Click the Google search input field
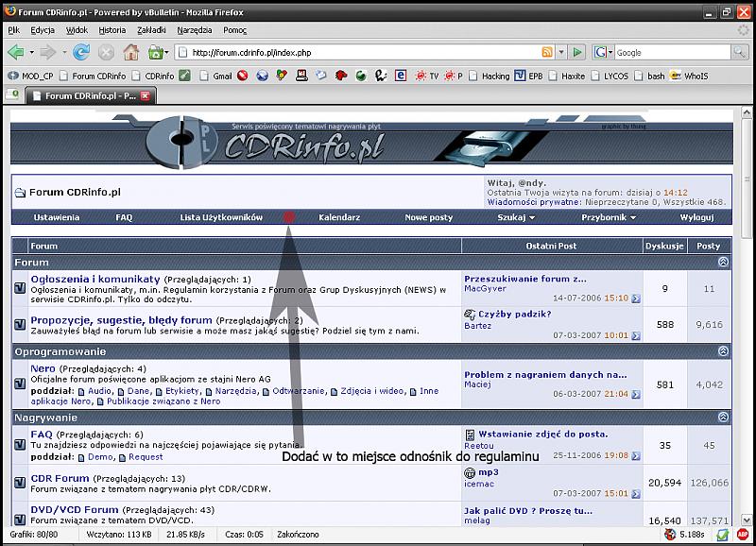This screenshot has height=546, width=756. tap(672, 52)
